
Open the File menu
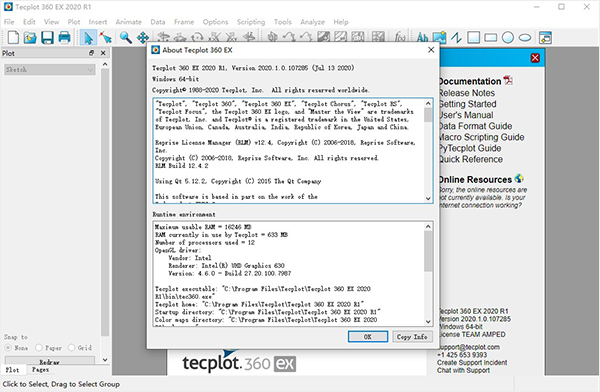click(x=9, y=22)
